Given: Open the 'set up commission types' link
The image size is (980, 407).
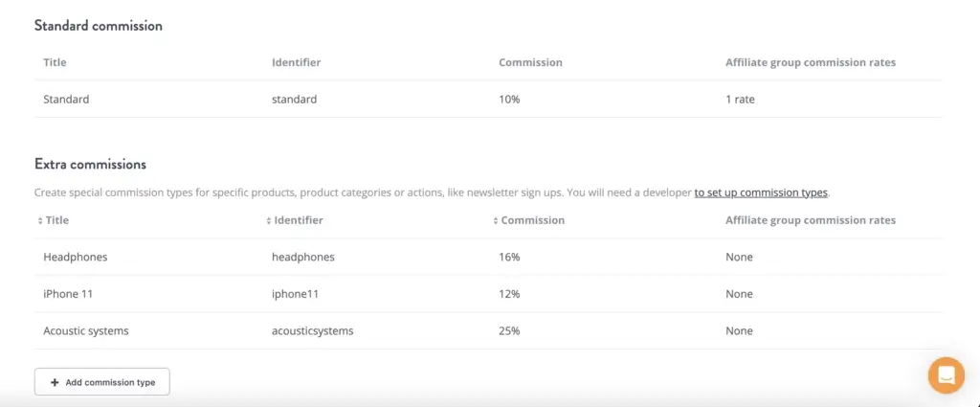Looking at the screenshot, I should click(761, 192).
